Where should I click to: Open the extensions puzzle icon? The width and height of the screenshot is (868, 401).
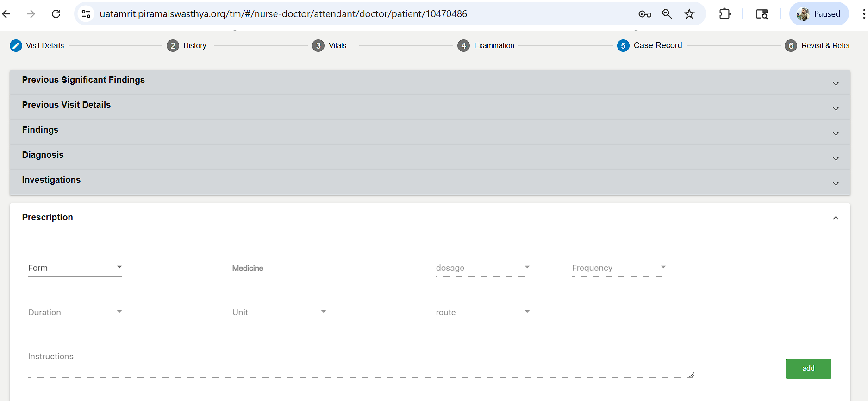[724, 14]
